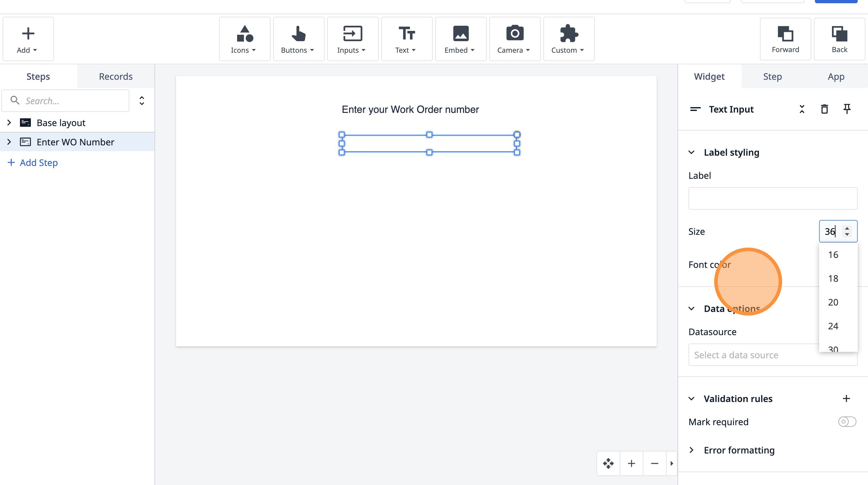Open the Custom widgets menu
Viewport: 868px width, 485px height.
pyautogui.click(x=568, y=39)
